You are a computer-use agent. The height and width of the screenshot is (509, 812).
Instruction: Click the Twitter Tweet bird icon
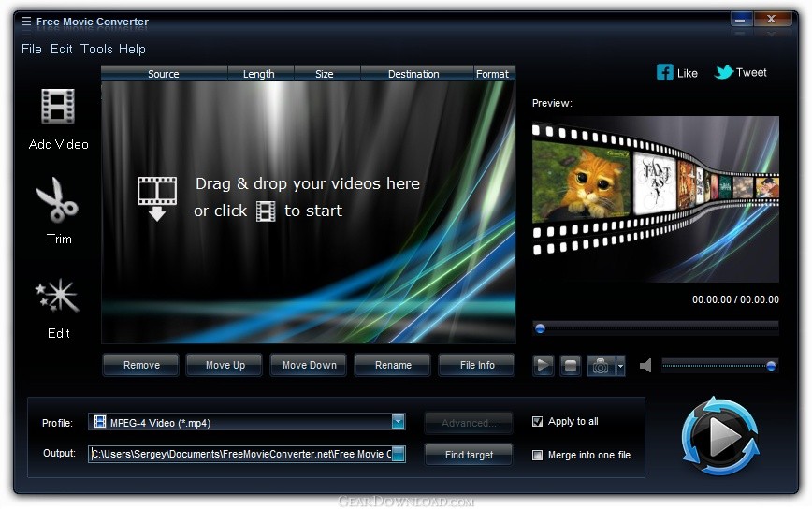click(x=723, y=72)
